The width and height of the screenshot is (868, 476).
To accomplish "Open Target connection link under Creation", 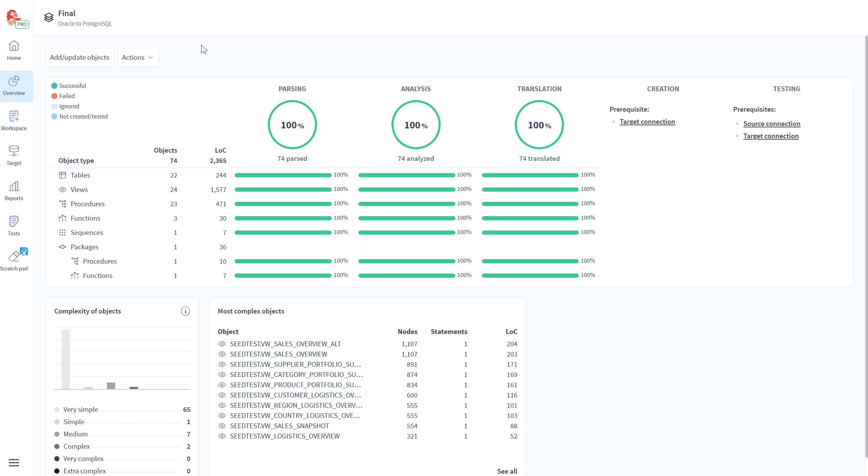I will tap(647, 122).
